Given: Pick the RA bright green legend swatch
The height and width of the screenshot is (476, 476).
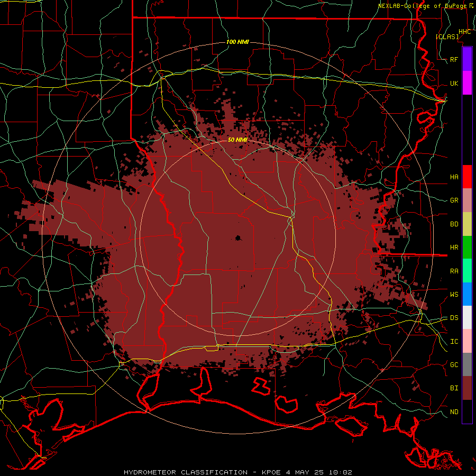Looking at the screenshot, I should 467,271.
